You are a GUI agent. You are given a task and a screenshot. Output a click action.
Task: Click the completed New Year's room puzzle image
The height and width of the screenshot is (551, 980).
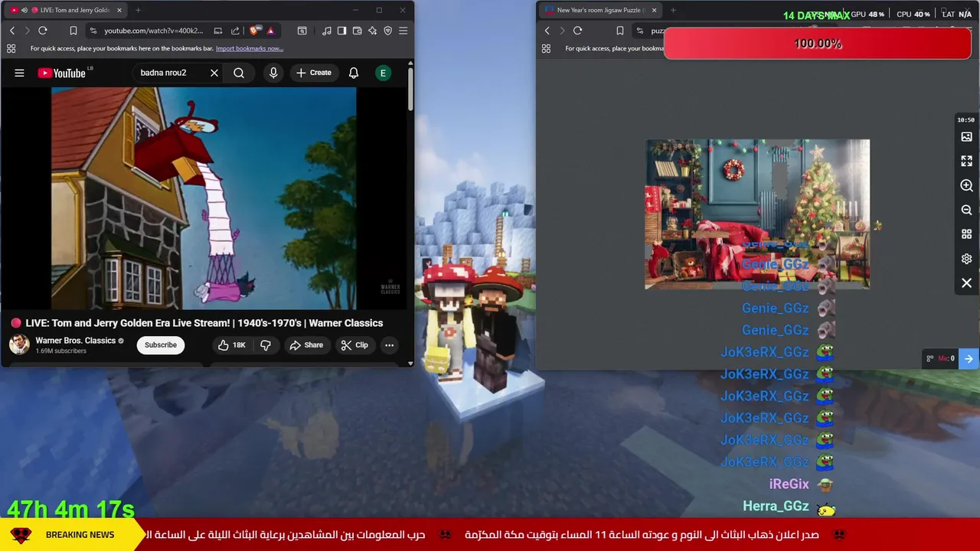click(757, 214)
